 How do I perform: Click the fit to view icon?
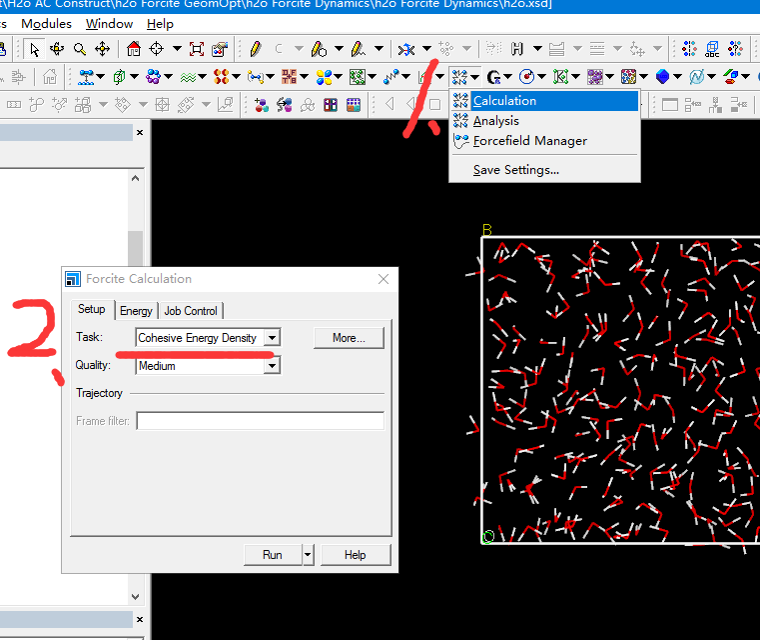pos(197,49)
